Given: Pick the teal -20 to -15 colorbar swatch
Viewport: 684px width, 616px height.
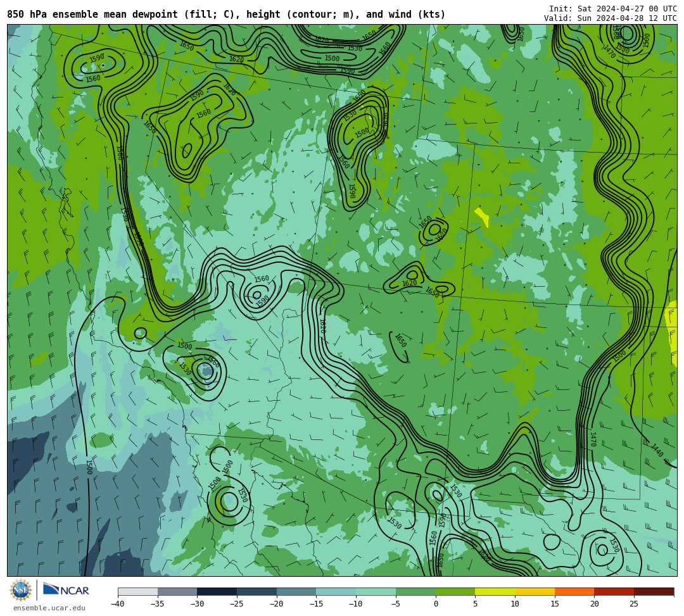Looking at the screenshot, I should pos(296,591).
